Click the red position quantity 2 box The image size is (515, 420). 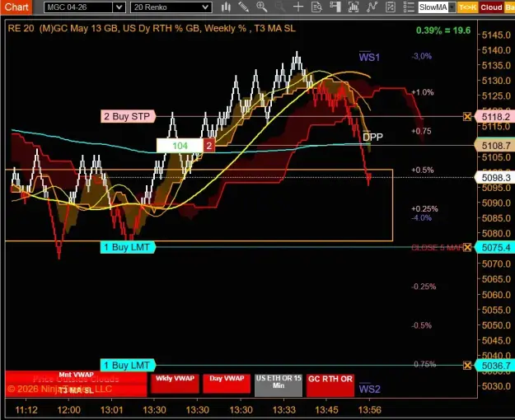209,146
